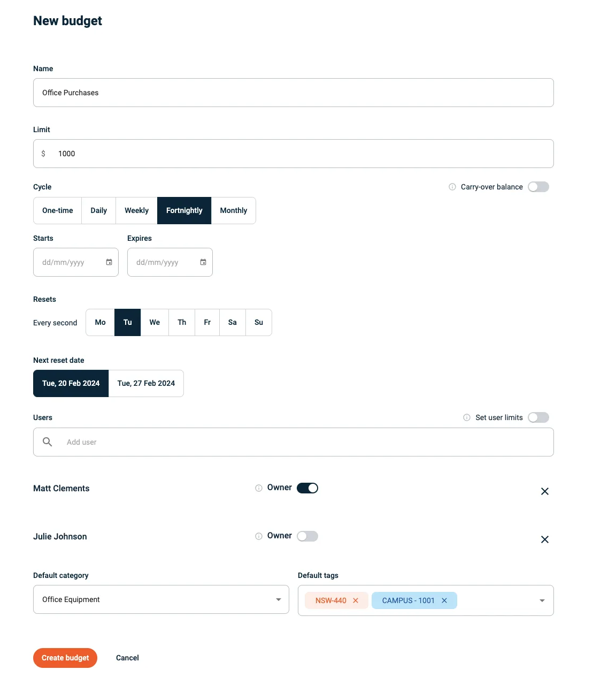Viewport: 616px width, 685px height.
Task: Open the Default tags dropdown
Action: (542, 600)
